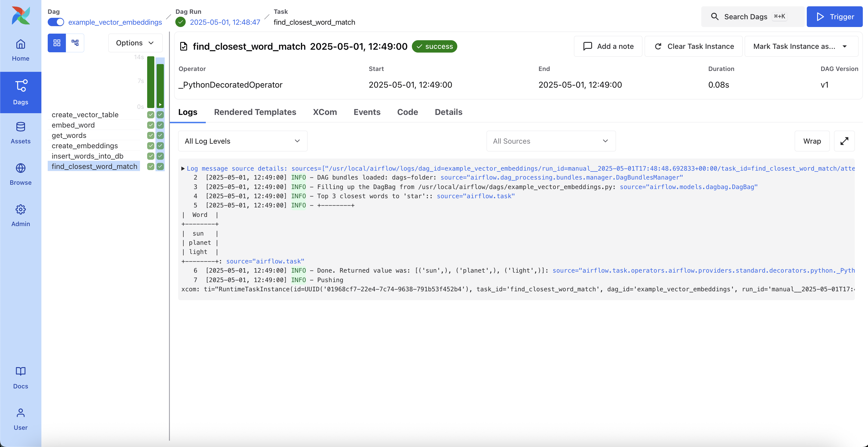Switch to the Logs tab
The width and height of the screenshot is (868, 447).
tap(188, 112)
